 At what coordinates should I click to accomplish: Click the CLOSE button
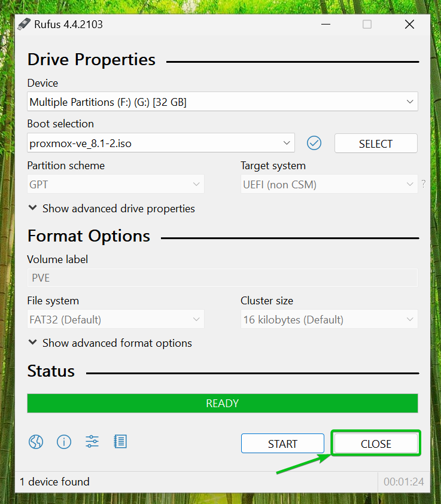click(376, 444)
